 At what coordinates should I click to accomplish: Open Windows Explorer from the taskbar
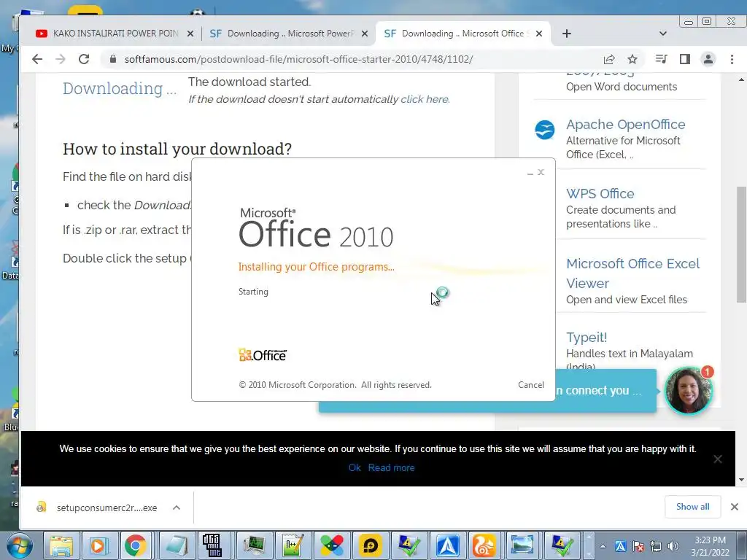[61, 545]
